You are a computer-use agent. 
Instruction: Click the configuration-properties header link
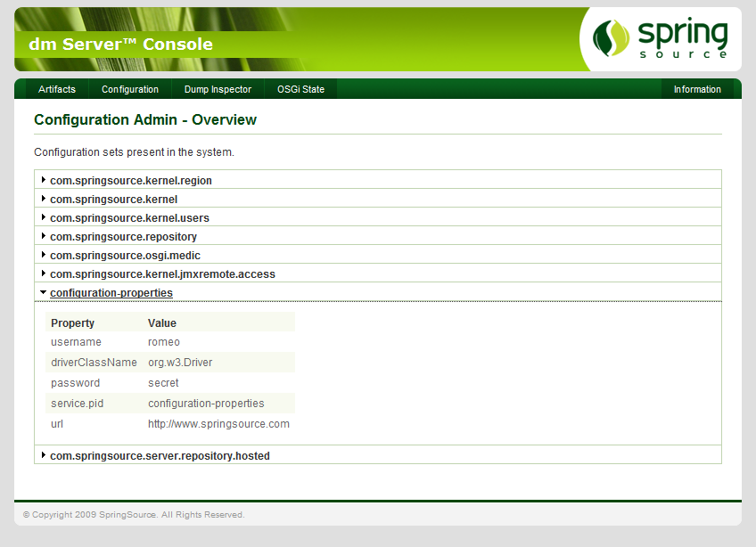point(111,293)
